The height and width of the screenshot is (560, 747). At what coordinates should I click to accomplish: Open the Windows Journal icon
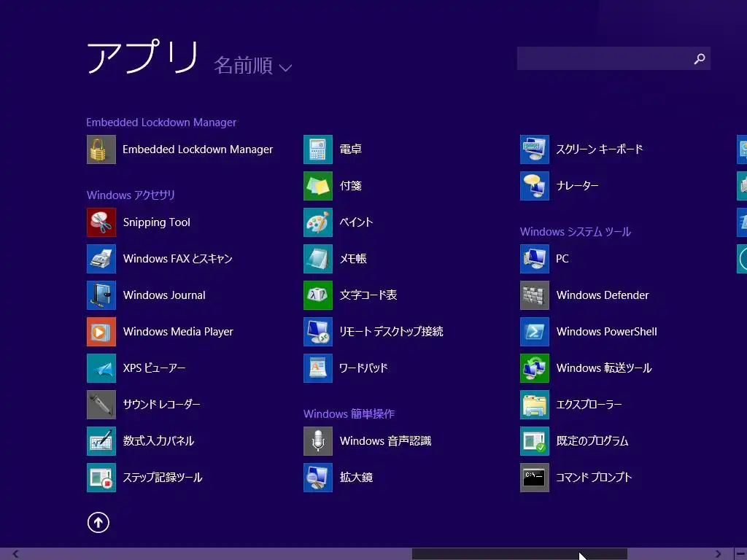[101, 295]
